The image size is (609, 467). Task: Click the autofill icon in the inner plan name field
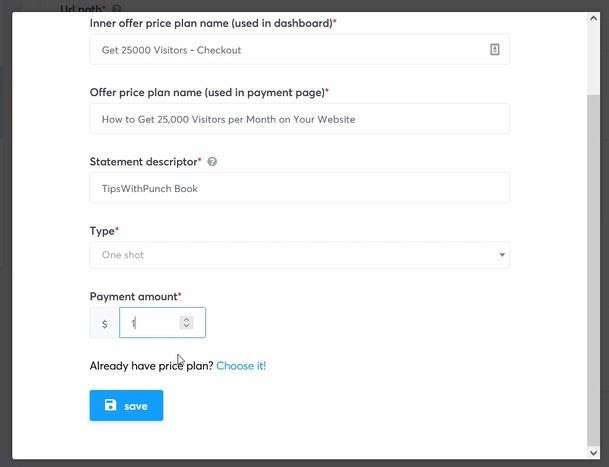[x=494, y=50]
